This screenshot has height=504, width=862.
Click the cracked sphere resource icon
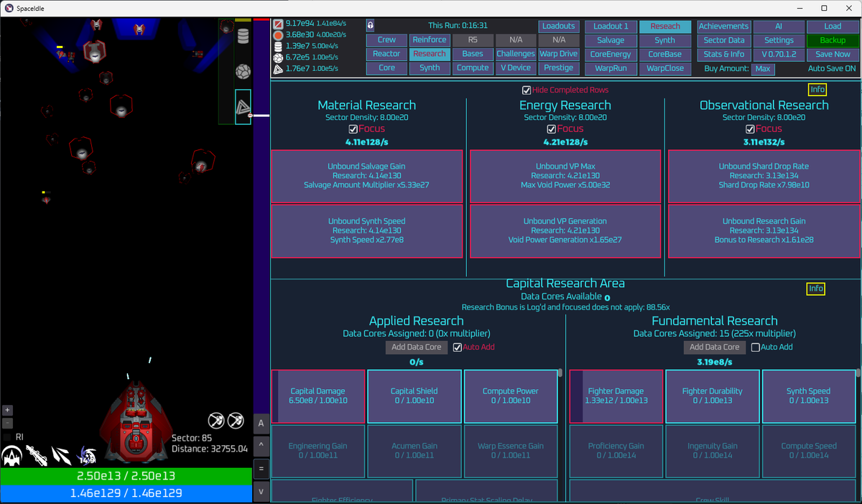coord(278,57)
